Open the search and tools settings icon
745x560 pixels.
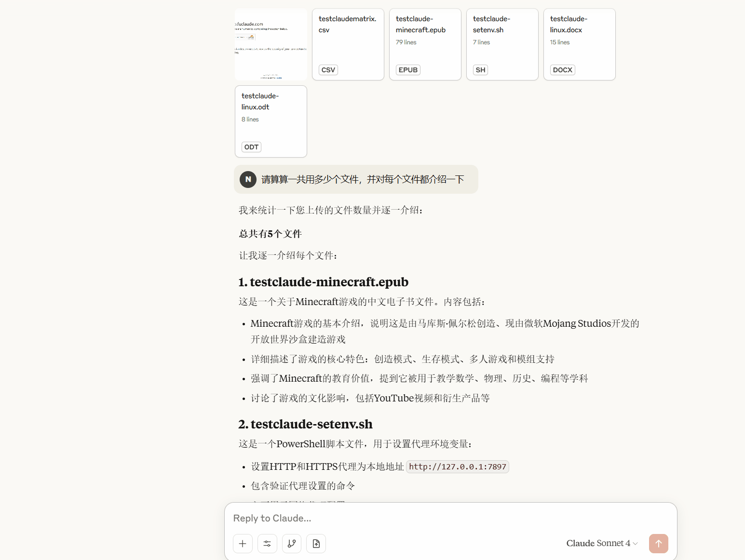point(267,544)
